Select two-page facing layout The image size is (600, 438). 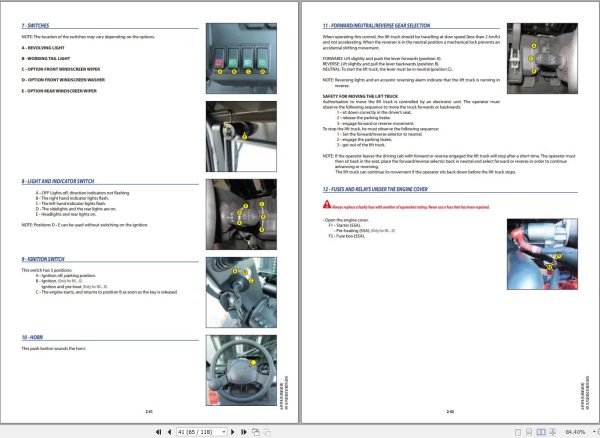[x=541, y=432]
